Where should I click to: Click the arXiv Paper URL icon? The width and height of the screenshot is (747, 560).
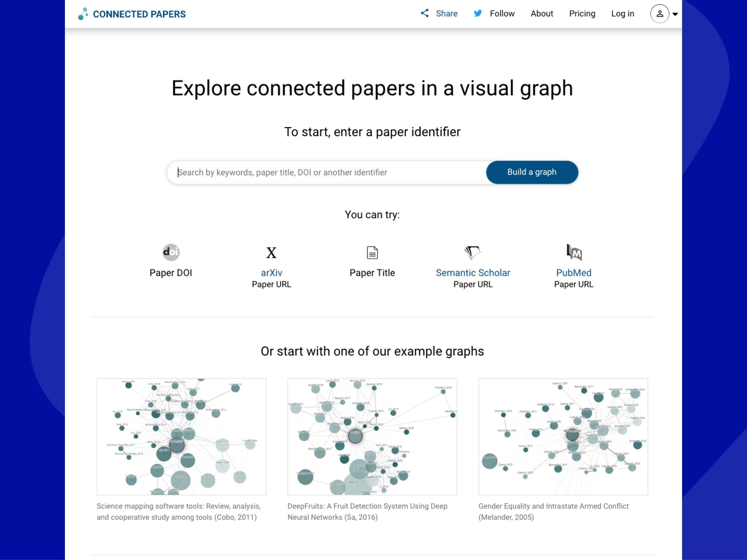(x=271, y=253)
